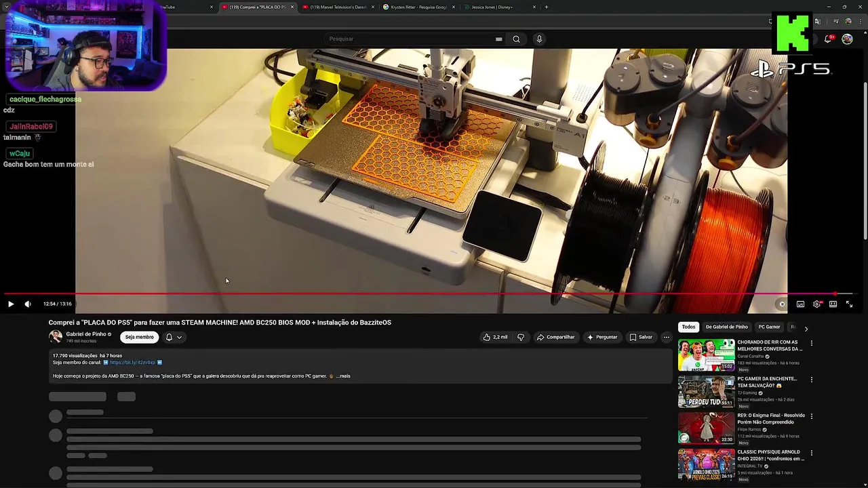The width and height of the screenshot is (868, 488).
Task: Play the video with the play button
Action: [x=11, y=304]
